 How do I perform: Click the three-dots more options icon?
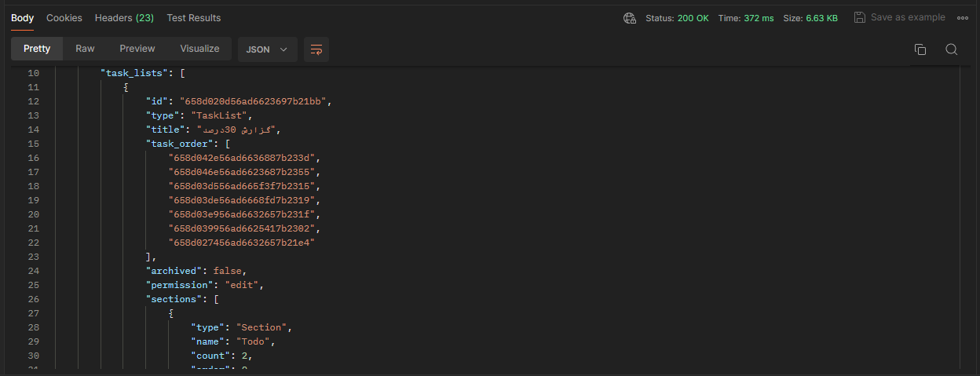coord(963,17)
